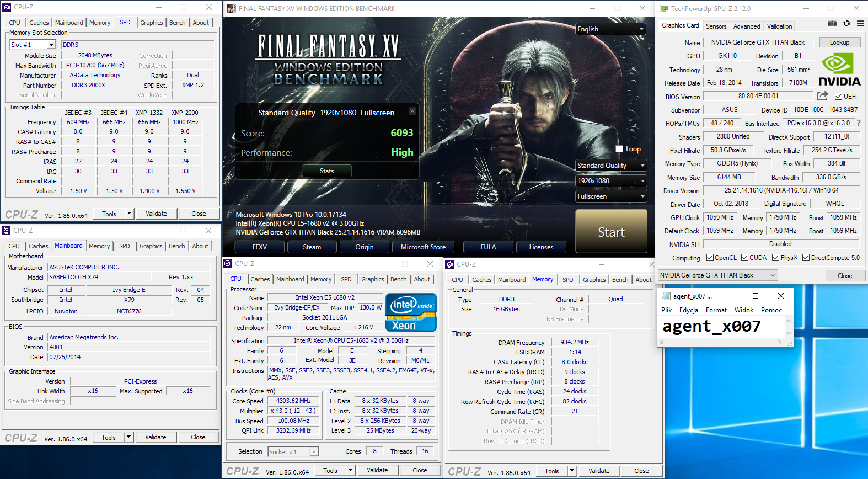
Task: Click the NVIDIA logo in GPU-Z
Action: tap(839, 70)
